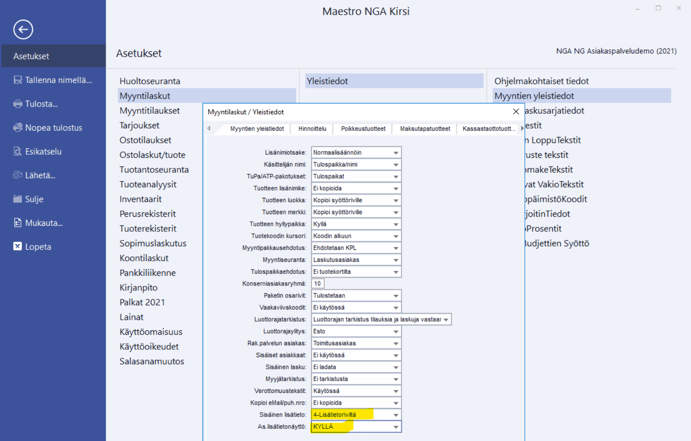Click the Lähetä send icon
The width and height of the screenshot is (691, 441).
click(x=18, y=175)
